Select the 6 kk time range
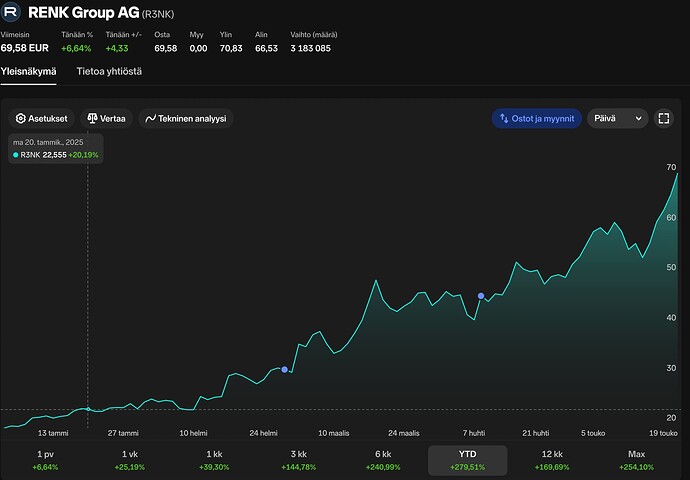Screen dimensions: 690x480 383,460
